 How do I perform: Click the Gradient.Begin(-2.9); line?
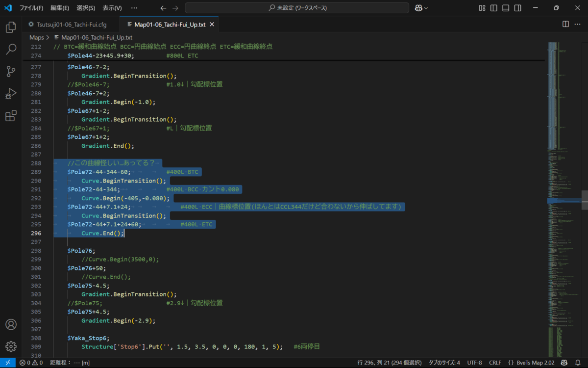118,320
